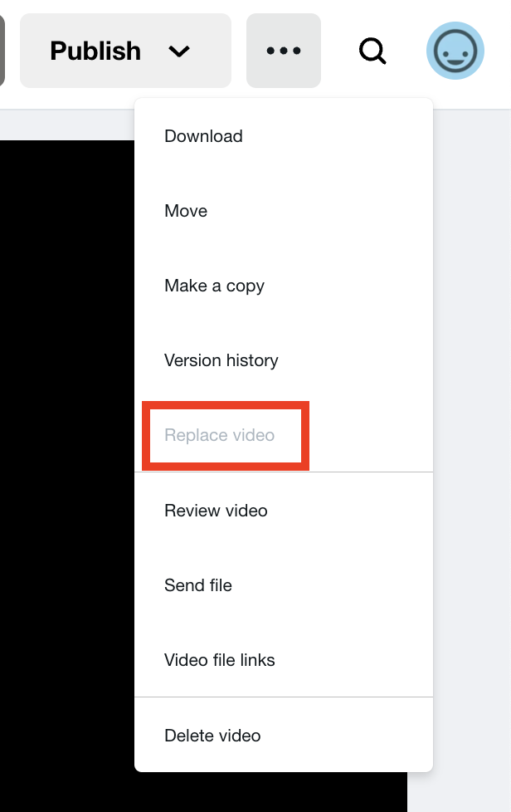This screenshot has height=812, width=511.
Task: Expand the Publish chevron arrow
Action: (x=179, y=51)
